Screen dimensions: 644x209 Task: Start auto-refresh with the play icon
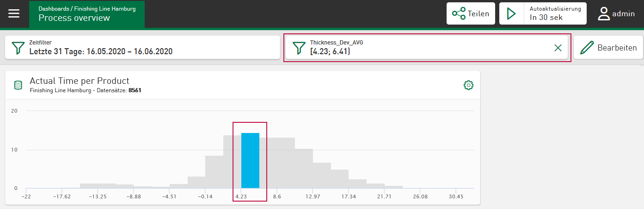tap(511, 13)
